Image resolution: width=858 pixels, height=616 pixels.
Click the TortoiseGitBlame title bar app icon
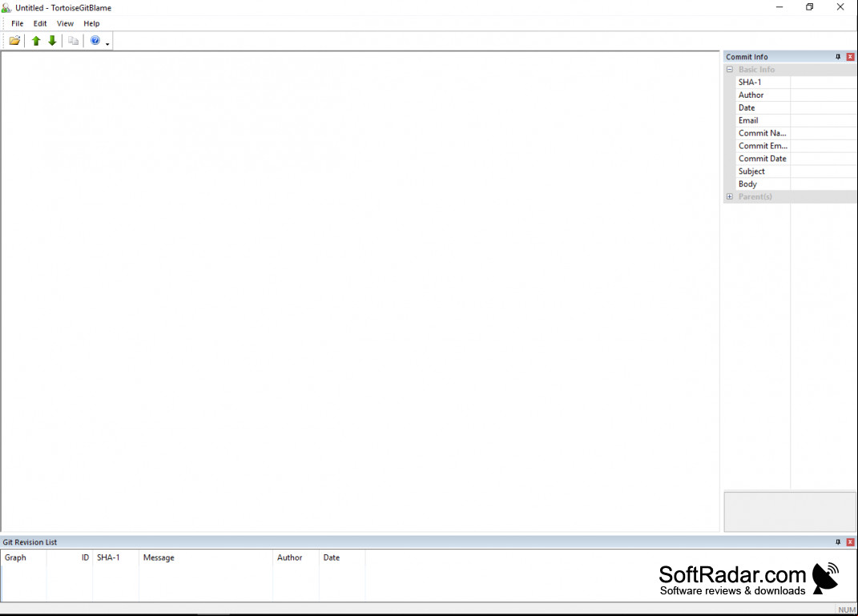click(6, 8)
